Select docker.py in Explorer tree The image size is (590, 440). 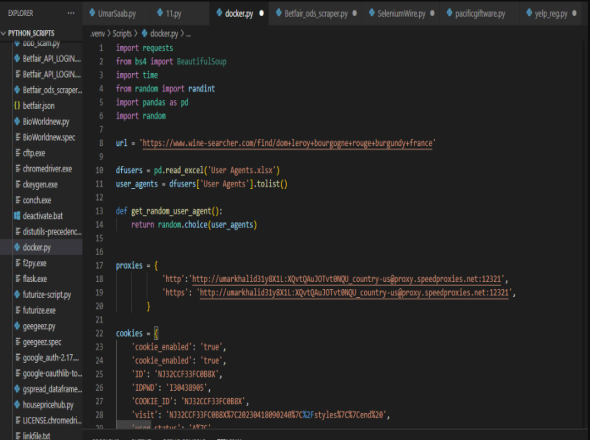[x=36, y=247]
